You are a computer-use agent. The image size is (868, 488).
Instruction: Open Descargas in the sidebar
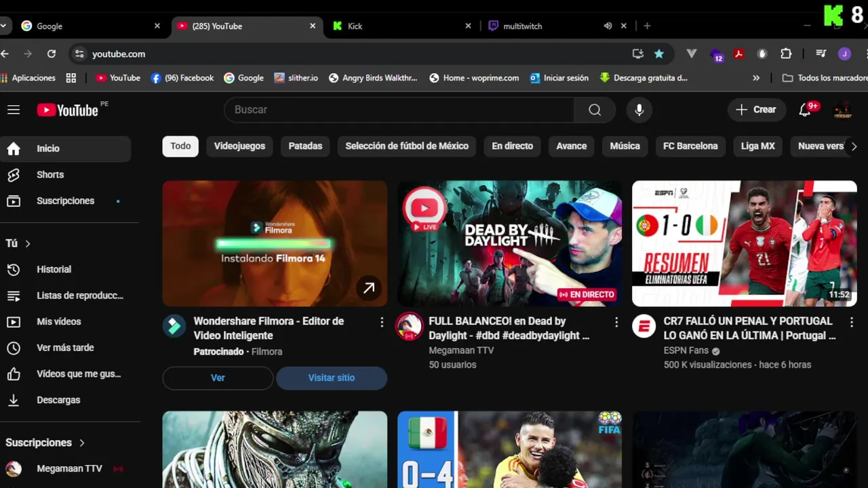pyautogui.click(x=65, y=401)
